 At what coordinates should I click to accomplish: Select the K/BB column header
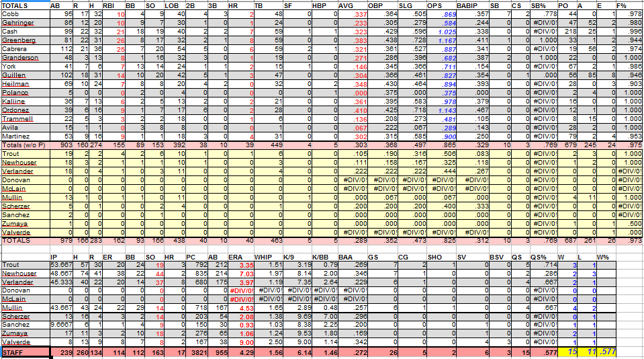[x=325, y=257]
